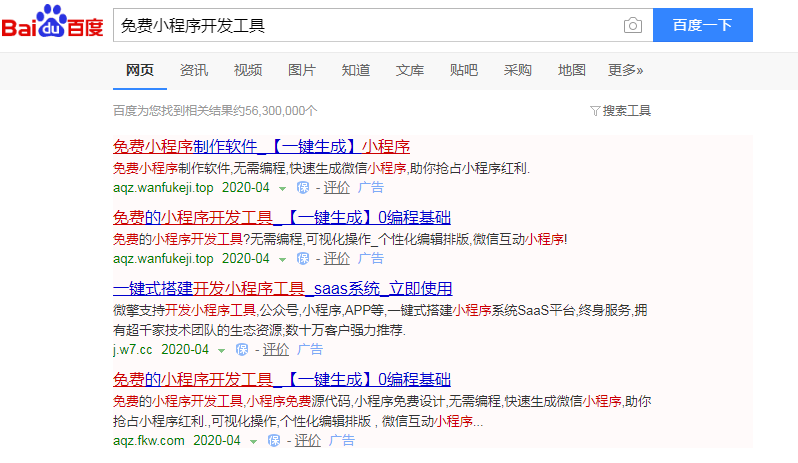This screenshot has width=798, height=463.
Task: Click 保 badge on aqz.fkw.com result
Action: pos(274,441)
